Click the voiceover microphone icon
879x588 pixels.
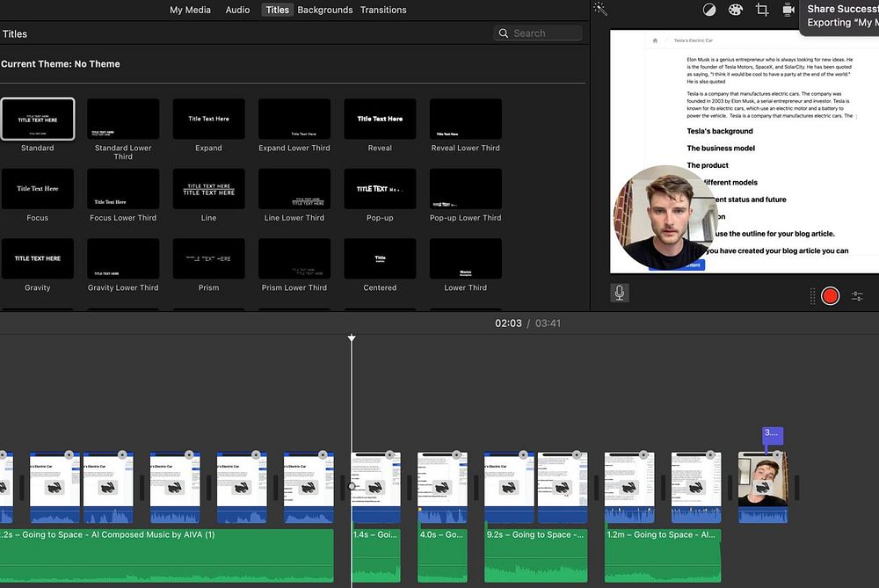point(620,294)
